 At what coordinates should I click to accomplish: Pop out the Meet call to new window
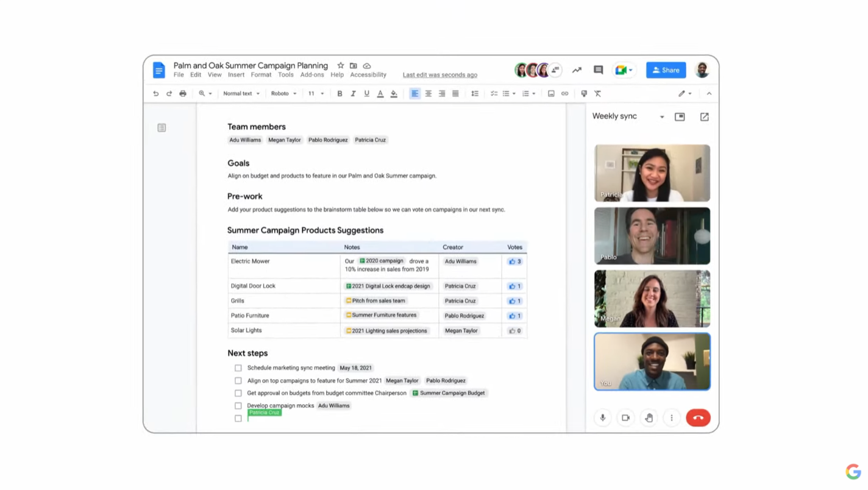(x=704, y=117)
